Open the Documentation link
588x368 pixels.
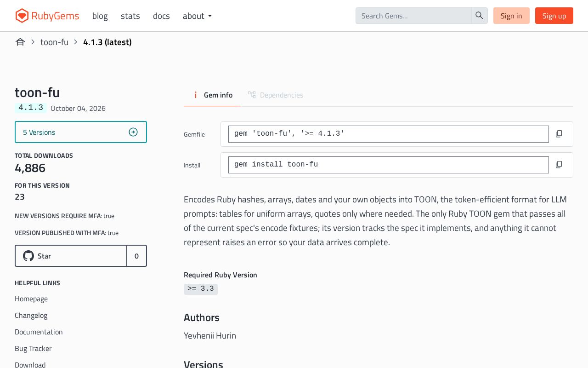[x=39, y=332]
